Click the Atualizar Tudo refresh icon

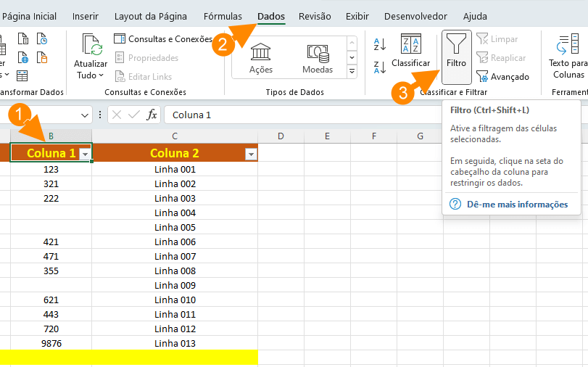(92, 45)
